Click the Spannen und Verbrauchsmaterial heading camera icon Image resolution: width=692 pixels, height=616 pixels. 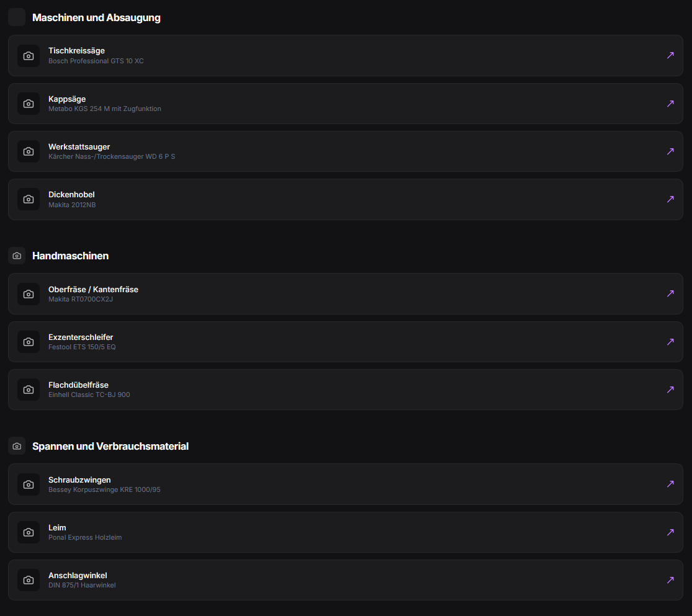pyautogui.click(x=17, y=446)
